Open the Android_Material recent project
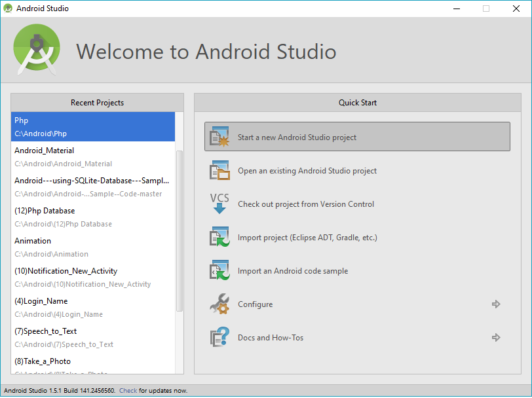Viewport: 532px width, 398px height. click(x=93, y=156)
